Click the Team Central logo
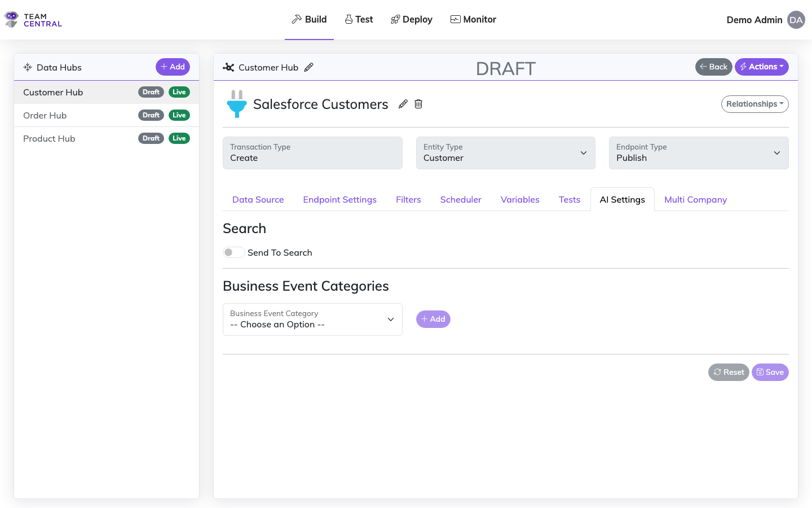Image resolution: width=812 pixels, height=508 pixels. pyautogui.click(x=32, y=19)
